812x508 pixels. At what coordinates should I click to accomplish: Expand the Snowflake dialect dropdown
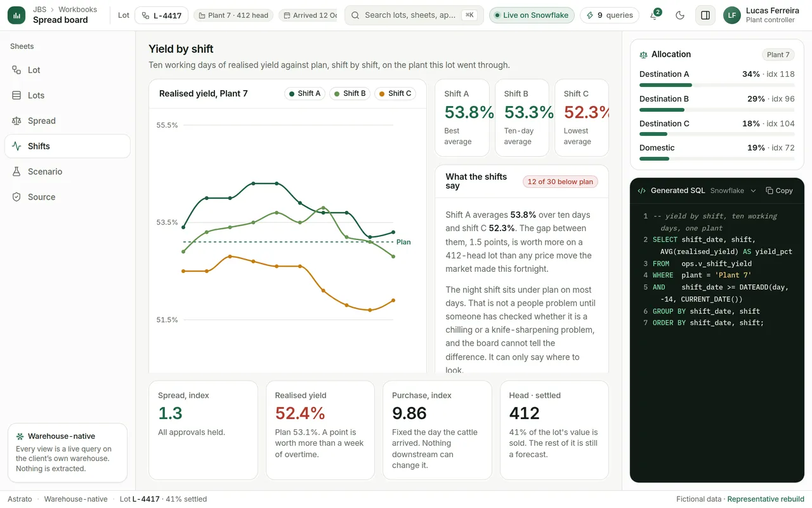pyautogui.click(x=733, y=190)
